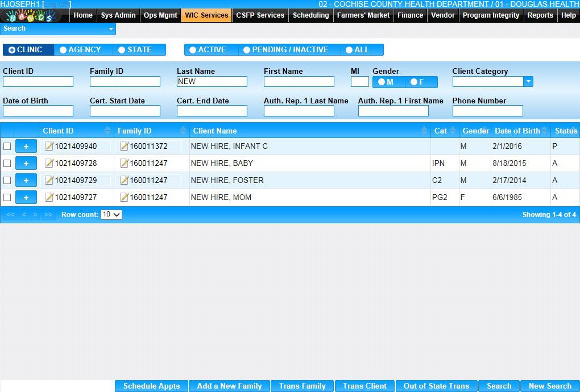The image size is (580, 392).
Task: Sort by Client ID column arrows
Action: (x=107, y=131)
